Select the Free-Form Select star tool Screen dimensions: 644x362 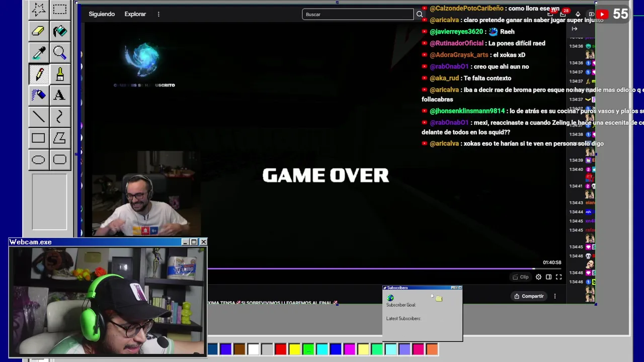coord(38,9)
